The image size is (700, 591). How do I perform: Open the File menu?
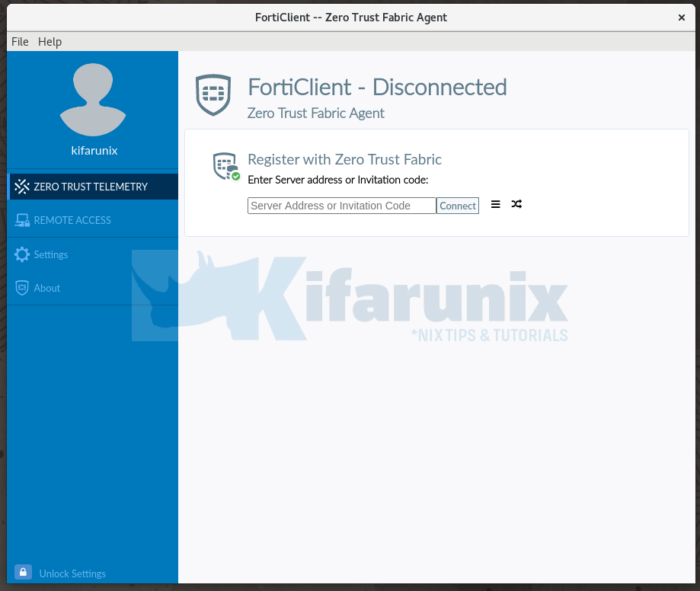(20, 42)
